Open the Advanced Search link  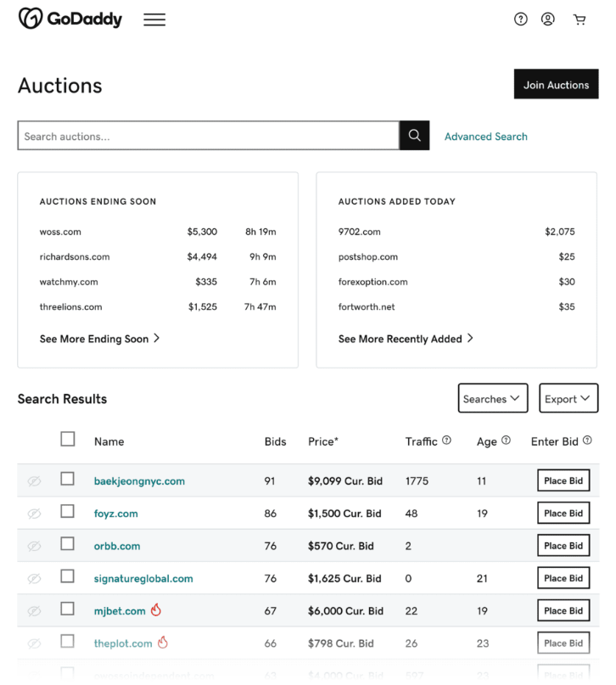click(485, 137)
